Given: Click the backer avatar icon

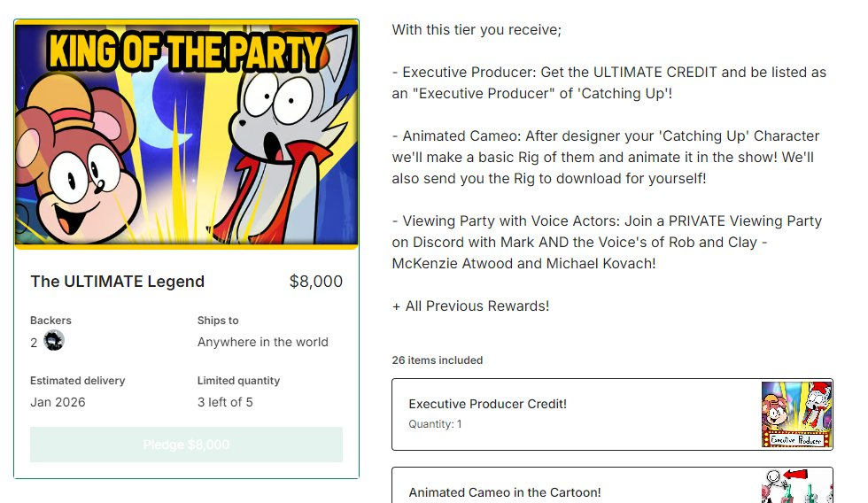Looking at the screenshot, I should tap(54, 341).
